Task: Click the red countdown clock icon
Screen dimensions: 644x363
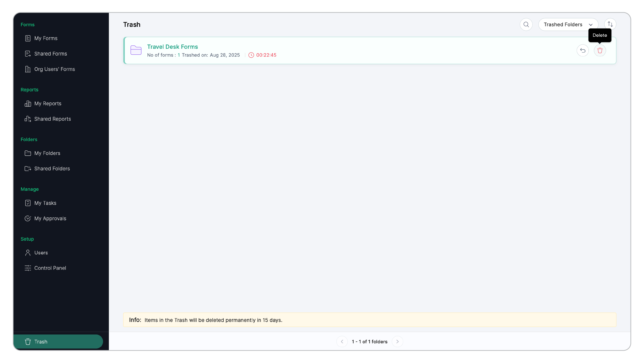Action: coord(251,55)
